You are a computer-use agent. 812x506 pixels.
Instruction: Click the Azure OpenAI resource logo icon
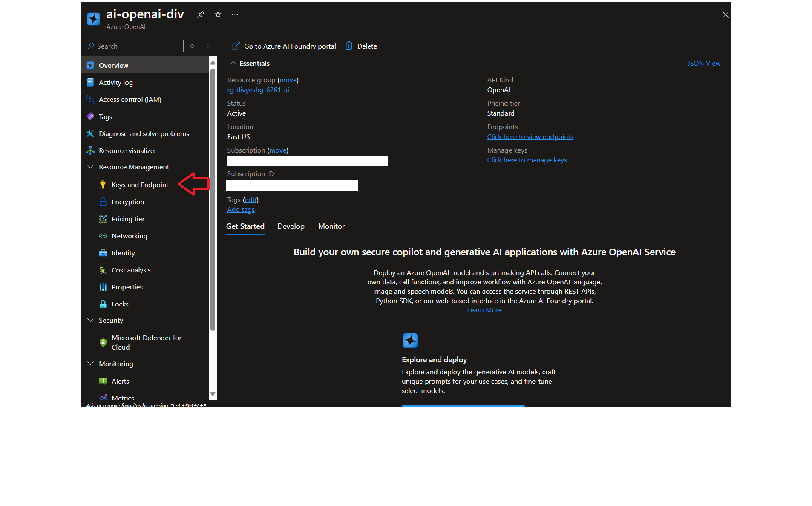[x=93, y=19]
